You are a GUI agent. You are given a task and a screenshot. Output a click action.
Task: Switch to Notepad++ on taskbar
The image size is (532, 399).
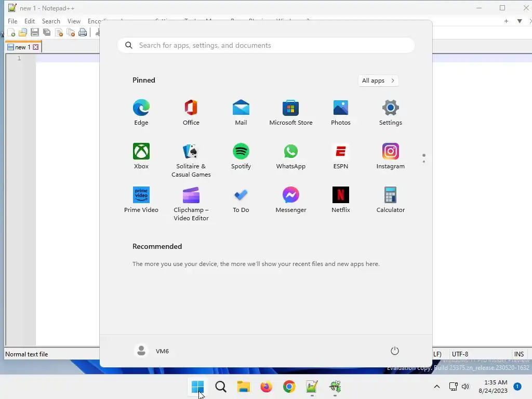click(x=312, y=387)
